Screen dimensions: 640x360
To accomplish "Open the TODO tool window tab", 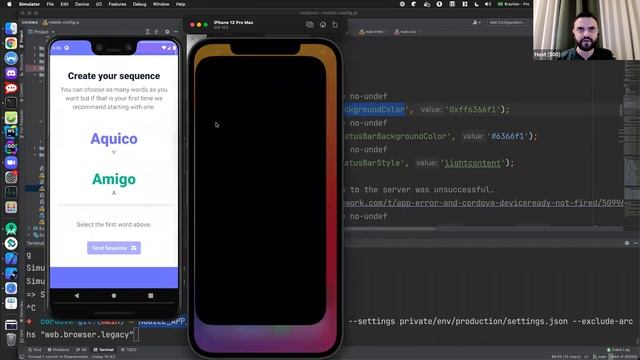I will point(129,350).
